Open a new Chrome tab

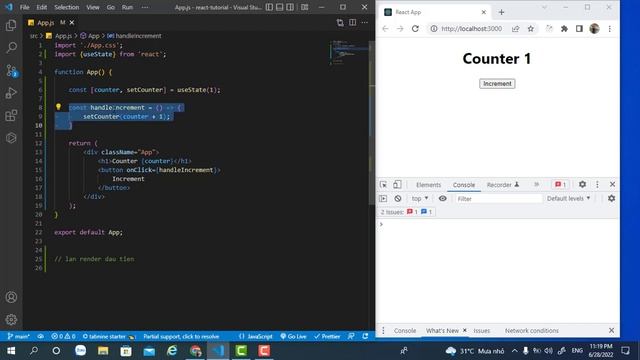pyautogui.click(x=501, y=12)
